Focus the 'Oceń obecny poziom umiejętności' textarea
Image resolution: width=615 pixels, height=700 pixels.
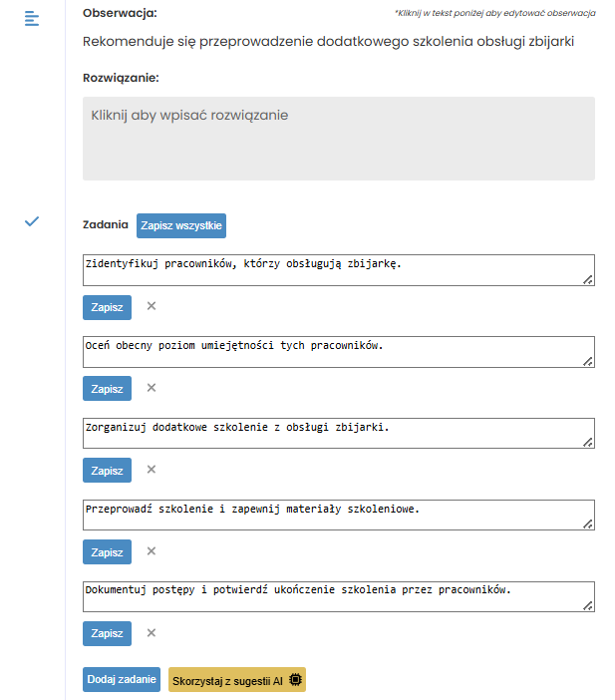point(339,352)
